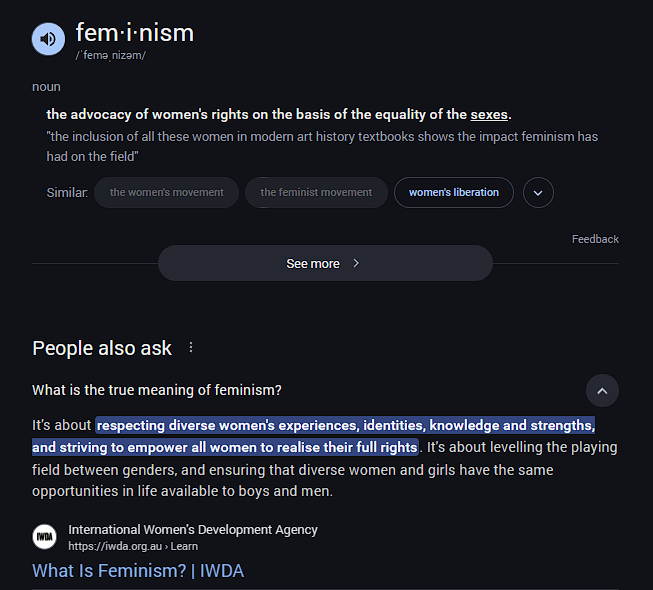Click the up chevron circle icon

click(602, 391)
